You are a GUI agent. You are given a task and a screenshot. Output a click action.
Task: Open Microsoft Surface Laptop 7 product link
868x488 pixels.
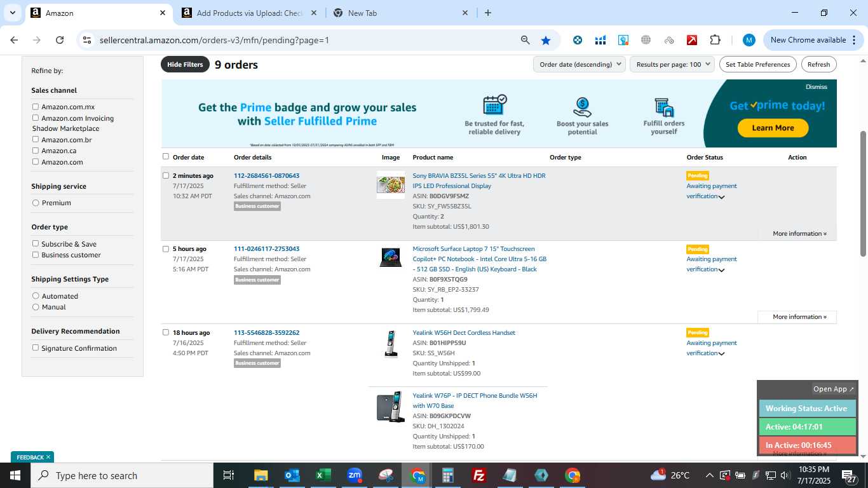479,259
